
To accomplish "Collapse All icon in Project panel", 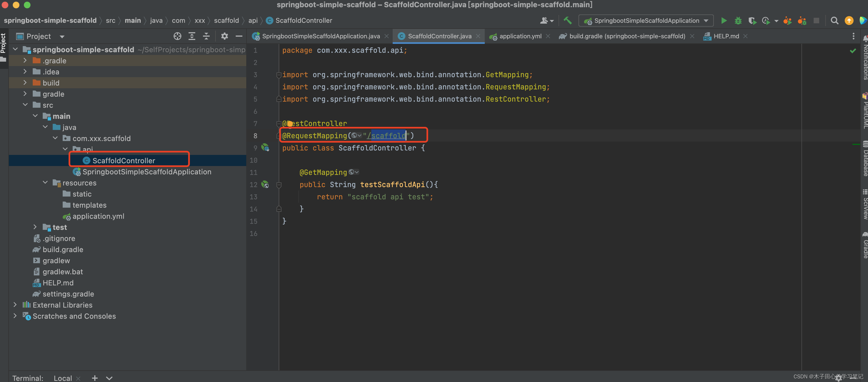I will click(206, 36).
